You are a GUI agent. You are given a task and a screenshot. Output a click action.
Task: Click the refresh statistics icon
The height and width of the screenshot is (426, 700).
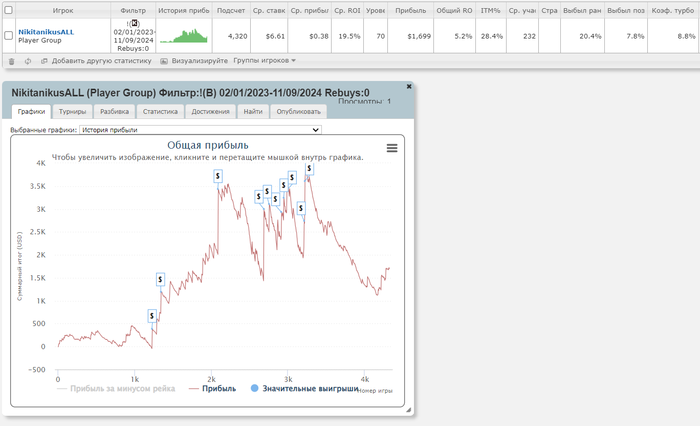[28, 61]
